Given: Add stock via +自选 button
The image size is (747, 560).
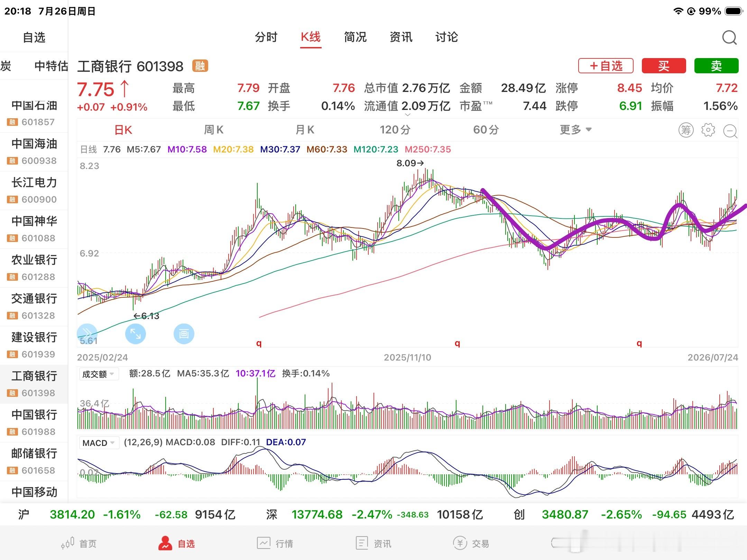Looking at the screenshot, I should point(606,66).
